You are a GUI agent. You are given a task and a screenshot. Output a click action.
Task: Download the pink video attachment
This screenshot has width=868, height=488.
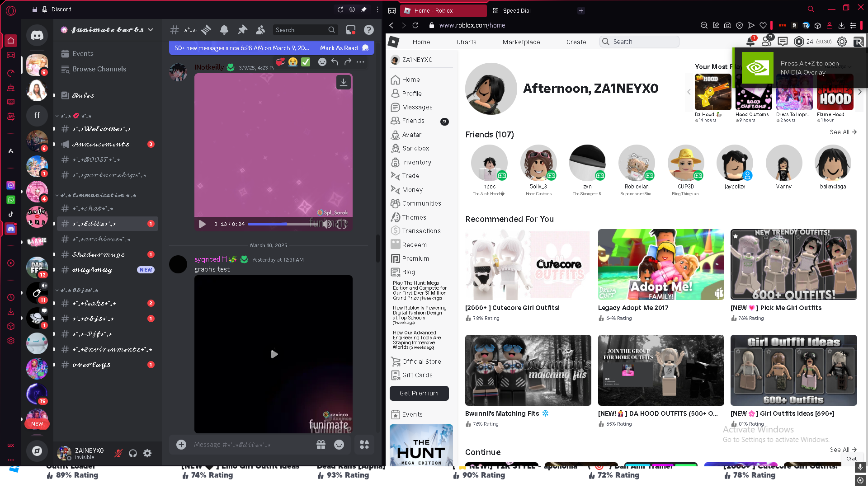[x=344, y=82]
